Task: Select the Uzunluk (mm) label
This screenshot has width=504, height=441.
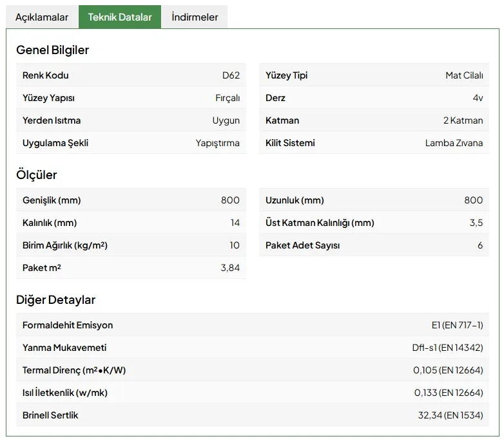Action: (x=295, y=200)
